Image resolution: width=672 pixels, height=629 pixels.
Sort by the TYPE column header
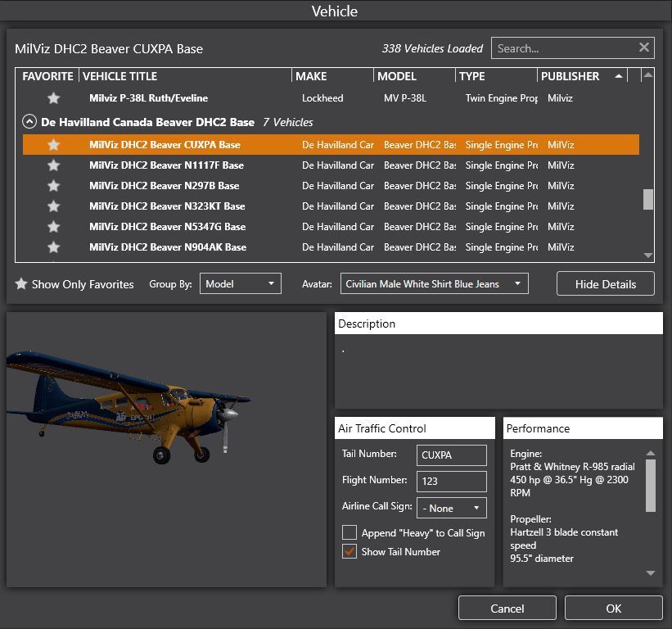pos(496,76)
